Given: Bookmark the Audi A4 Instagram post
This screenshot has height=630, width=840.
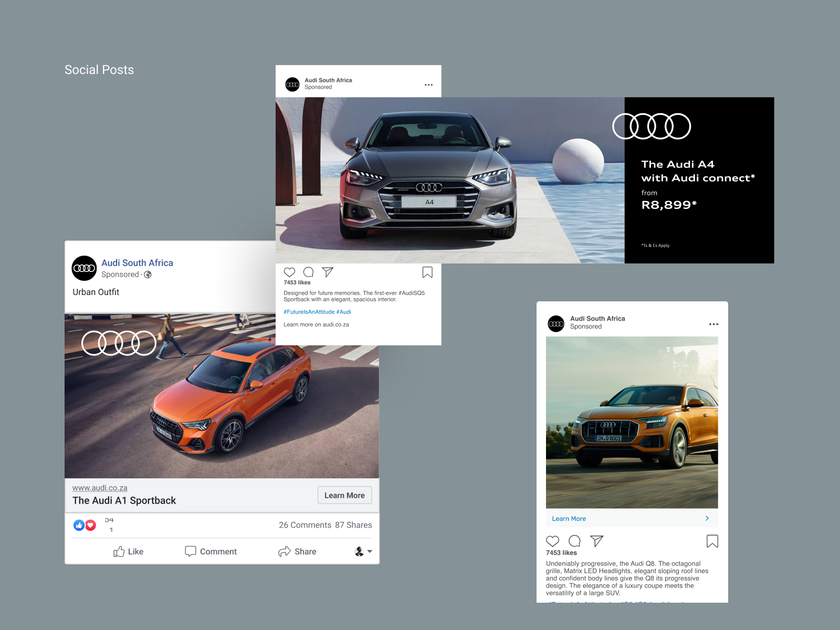Looking at the screenshot, I should [x=427, y=272].
